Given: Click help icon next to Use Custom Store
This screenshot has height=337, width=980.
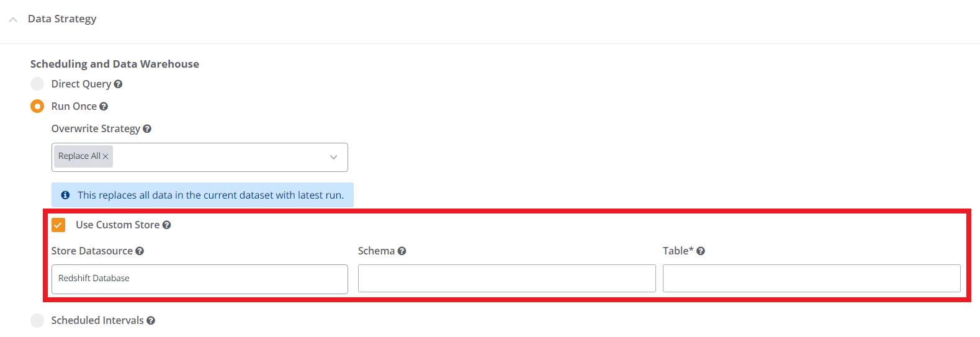Looking at the screenshot, I should pyautogui.click(x=166, y=225).
